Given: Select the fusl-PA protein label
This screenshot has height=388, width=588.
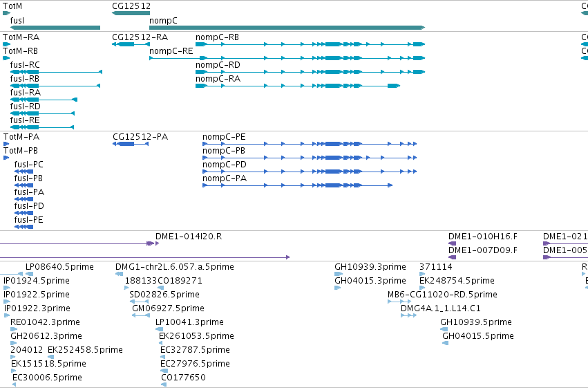Looking at the screenshot, I should [x=29, y=192].
